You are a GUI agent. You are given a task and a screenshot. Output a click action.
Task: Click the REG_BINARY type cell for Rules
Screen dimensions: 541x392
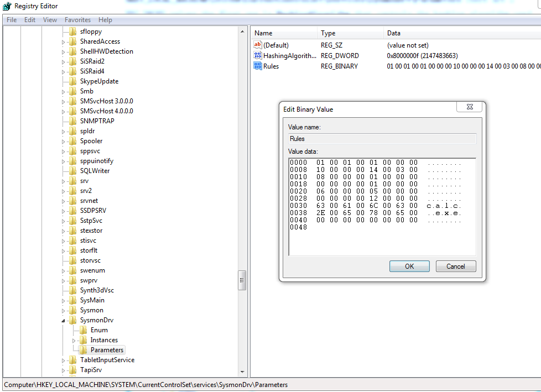tap(339, 66)
